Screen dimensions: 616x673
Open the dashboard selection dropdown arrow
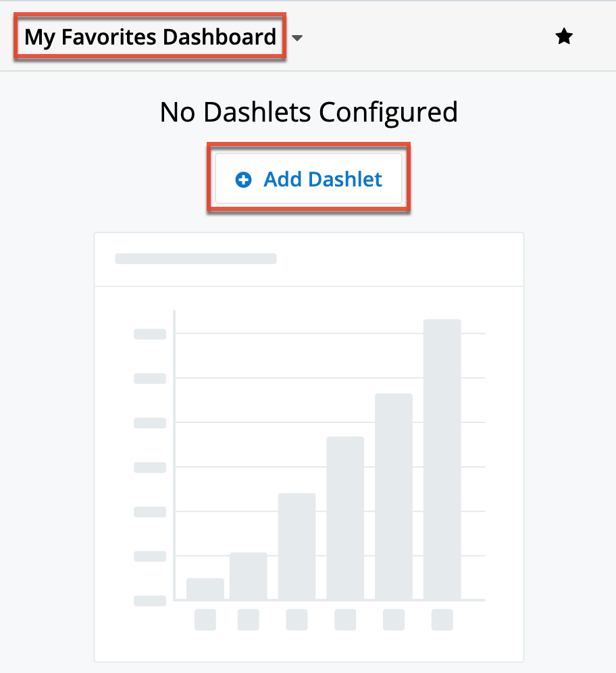click(x=297, y=39)
